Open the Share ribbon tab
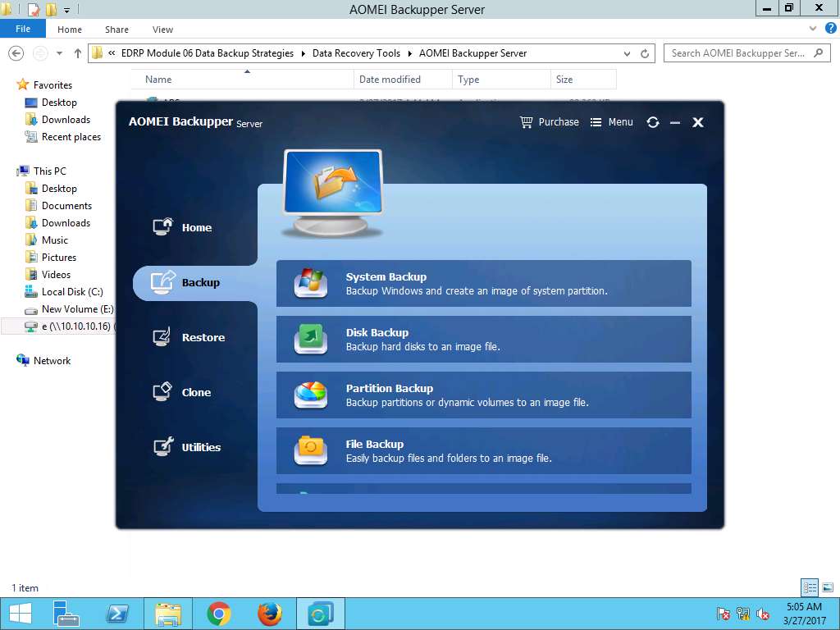The height and width of the screenshot is (630, 840). click(x=116, y=30)
